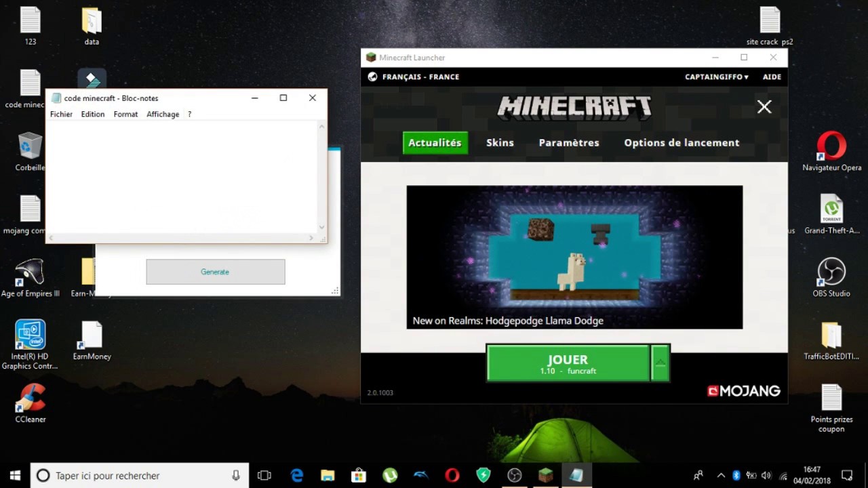Open the Grand-Theft-A... torrent file

831,215
